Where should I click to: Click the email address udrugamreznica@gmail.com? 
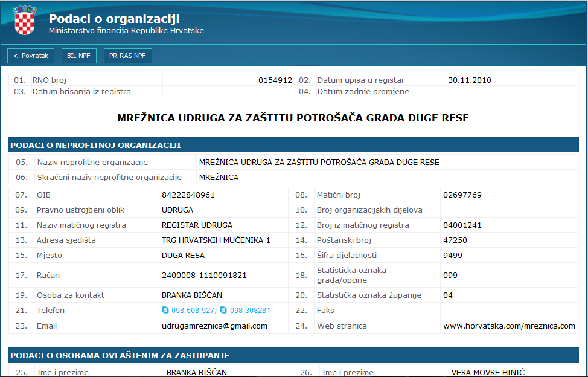(x=214, y=326)
